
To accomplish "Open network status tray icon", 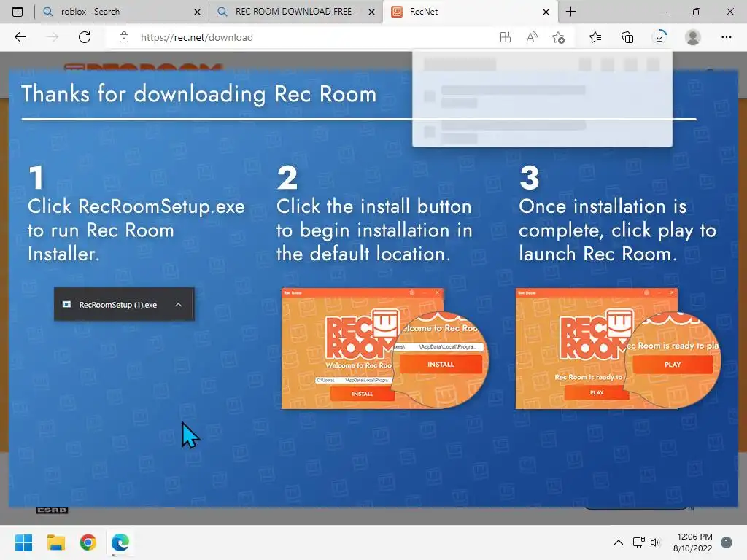I will [638, 542].
